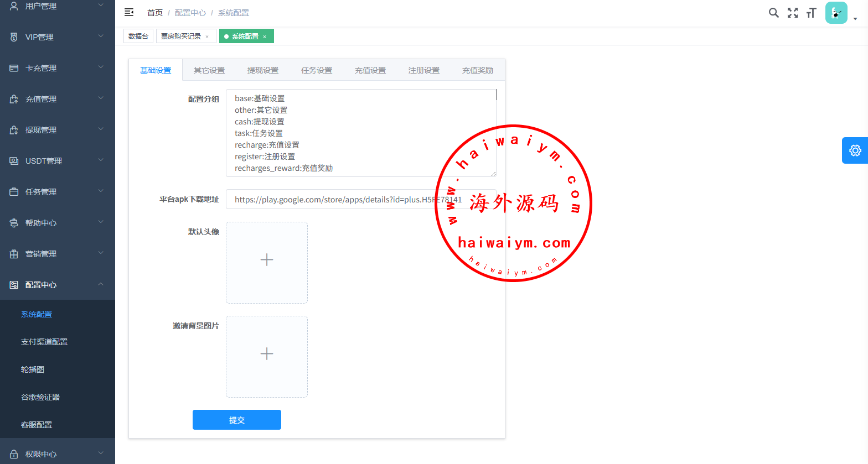Screen dimensions: 868x464
Task: Go to 首页 breadcrumb link
Action: 155,13
